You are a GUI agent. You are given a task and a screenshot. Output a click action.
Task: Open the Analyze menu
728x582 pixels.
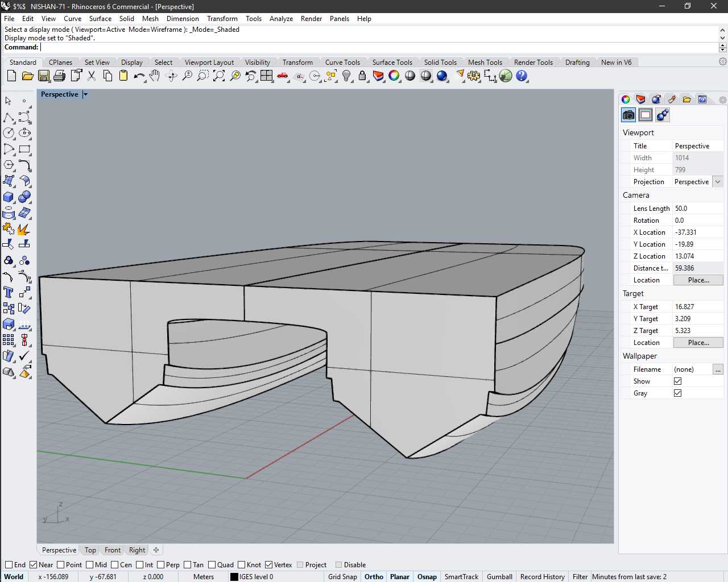[x=281, y=18]
